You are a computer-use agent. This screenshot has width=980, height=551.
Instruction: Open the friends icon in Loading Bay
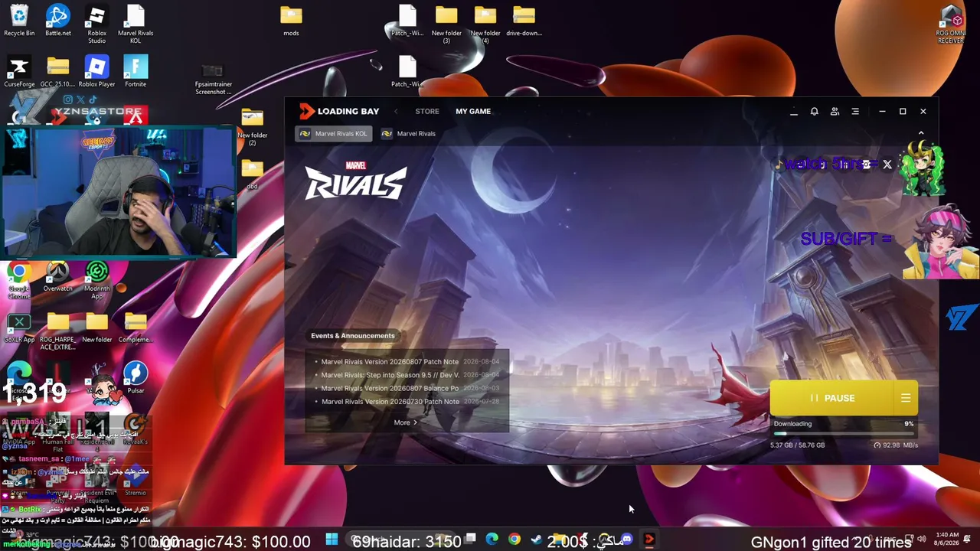pos(835,112)
